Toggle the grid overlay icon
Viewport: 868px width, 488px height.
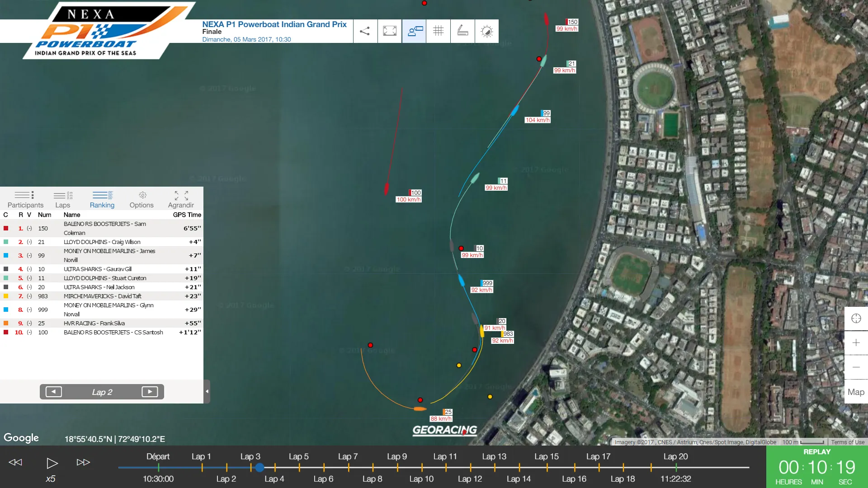(x=438, y=31)
